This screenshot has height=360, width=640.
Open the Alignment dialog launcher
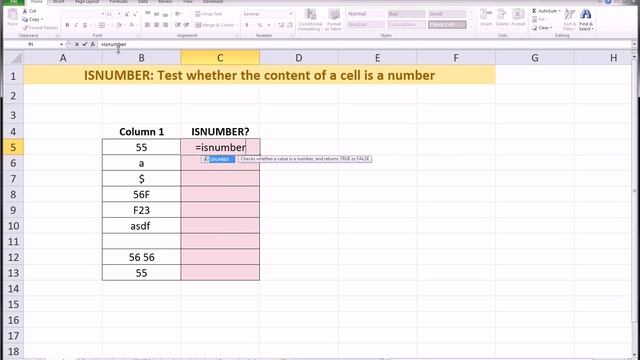238,36
